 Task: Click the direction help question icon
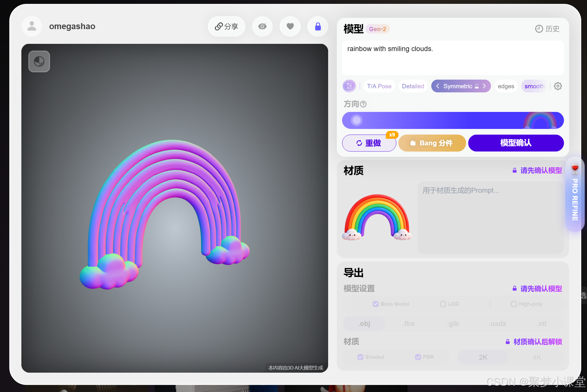(364, 104)
